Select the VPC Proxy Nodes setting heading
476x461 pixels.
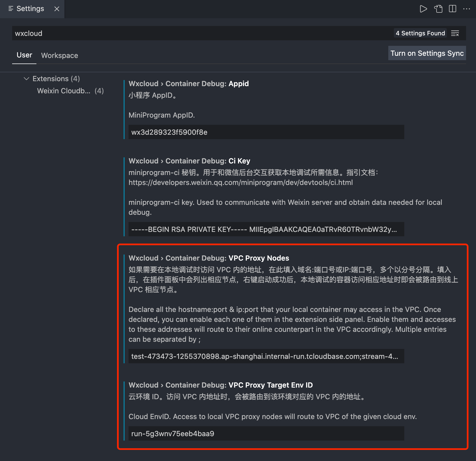click(209, 258)
